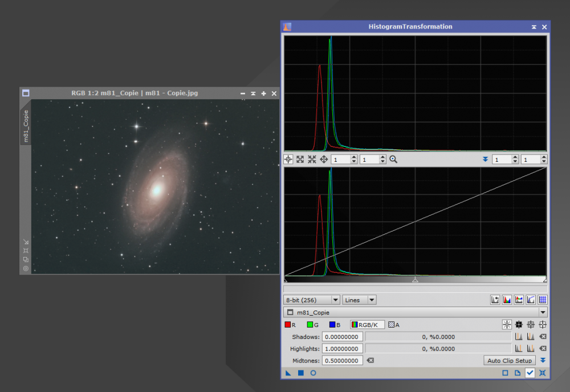This screenshot has width=570, height=392.
Task: Click the diagonal arrow icon in image sidebar
Action: click(26, 242)
